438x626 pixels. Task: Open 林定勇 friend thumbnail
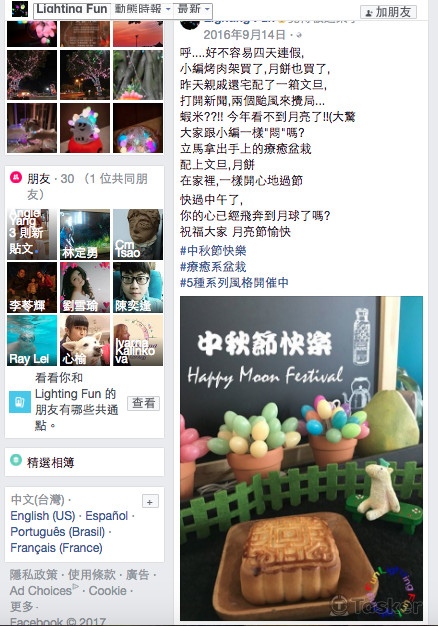click(85, 234)
